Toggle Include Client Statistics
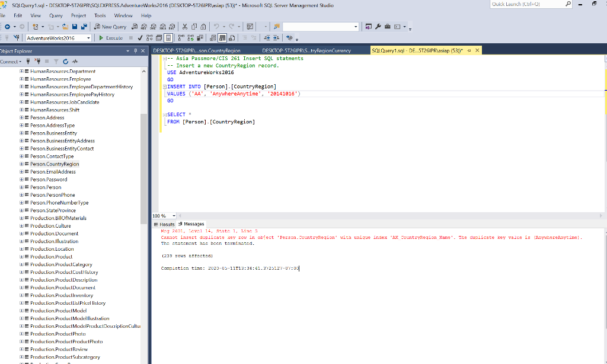 click(200, 38)
